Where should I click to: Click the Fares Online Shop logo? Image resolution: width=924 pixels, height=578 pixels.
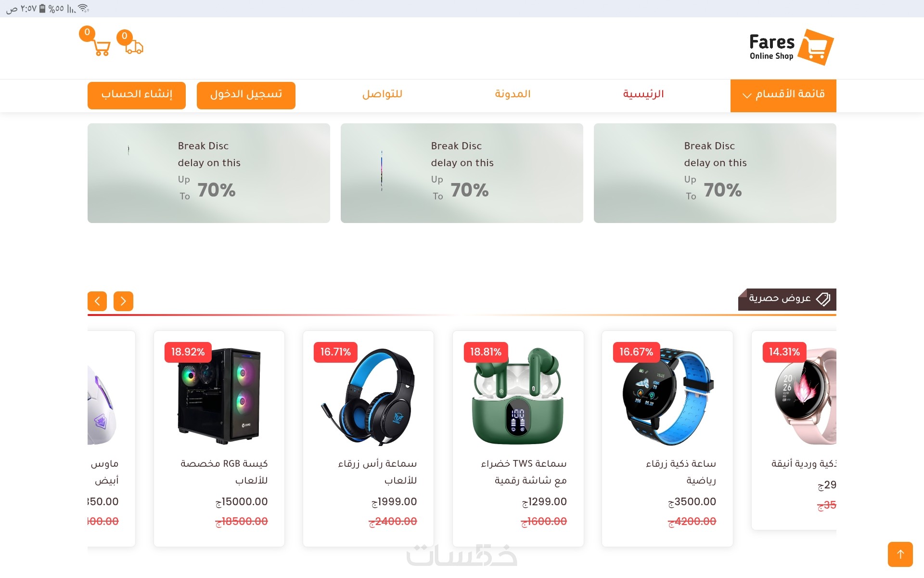[791, 47]
